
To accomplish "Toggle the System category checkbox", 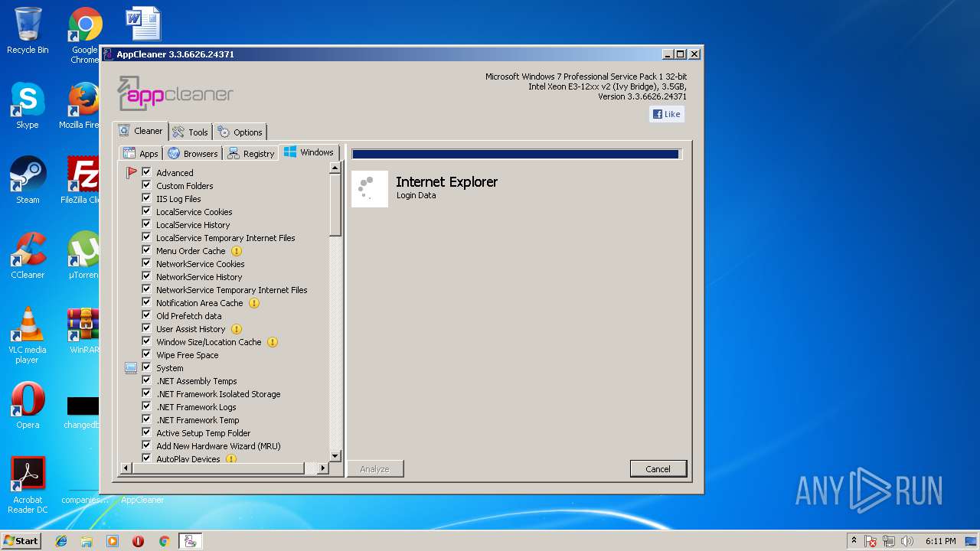I will click(146, 367).
